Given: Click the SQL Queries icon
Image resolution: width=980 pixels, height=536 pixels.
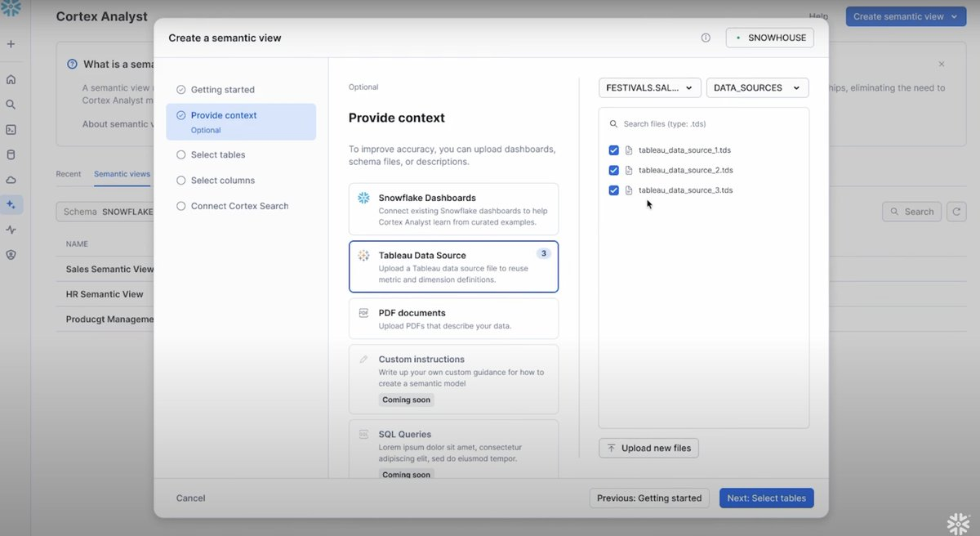Looking at the screenshot, I should click(364, 434).
